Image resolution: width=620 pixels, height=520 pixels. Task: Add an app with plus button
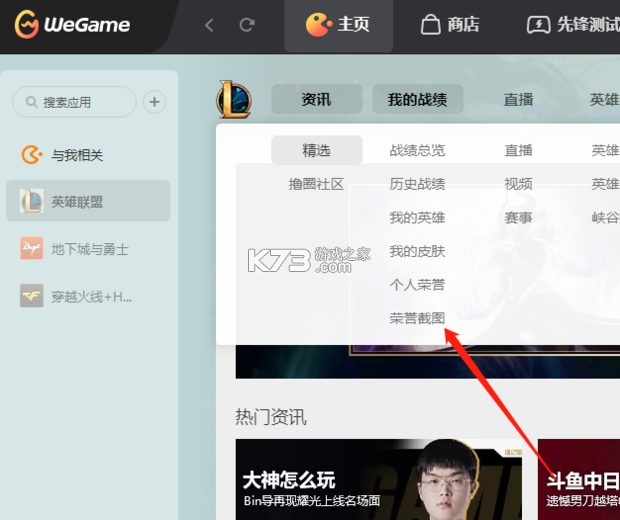[154, 102]
